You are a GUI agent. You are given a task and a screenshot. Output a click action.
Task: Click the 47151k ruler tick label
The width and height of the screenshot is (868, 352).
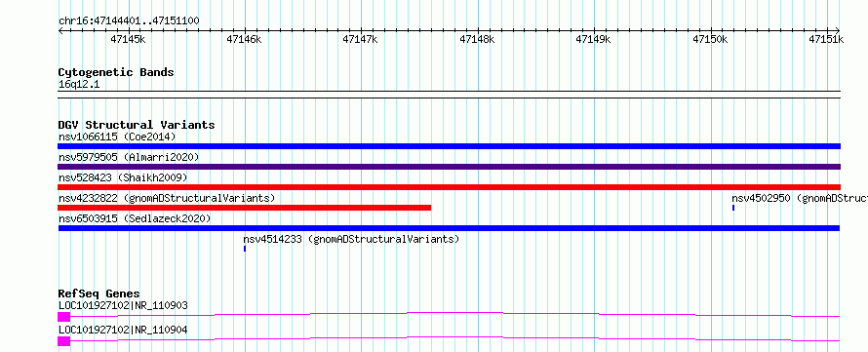pyautogui.click(x=826, y=39)
